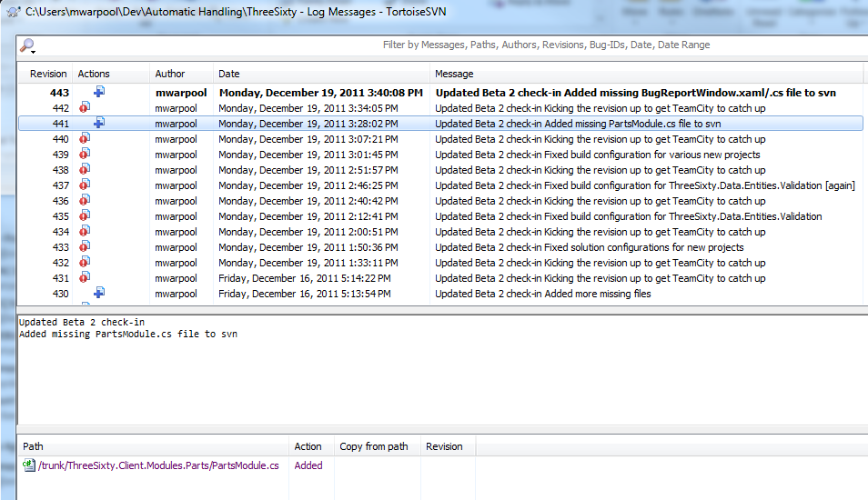Select revision number 437
Screen dimensions: 868x500
(x=61, y=185)
